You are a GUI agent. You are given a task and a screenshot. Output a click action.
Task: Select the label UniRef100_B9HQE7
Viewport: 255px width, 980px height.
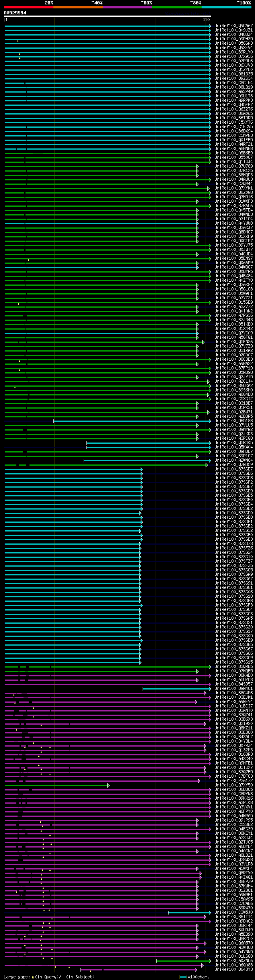click(233, 451)
